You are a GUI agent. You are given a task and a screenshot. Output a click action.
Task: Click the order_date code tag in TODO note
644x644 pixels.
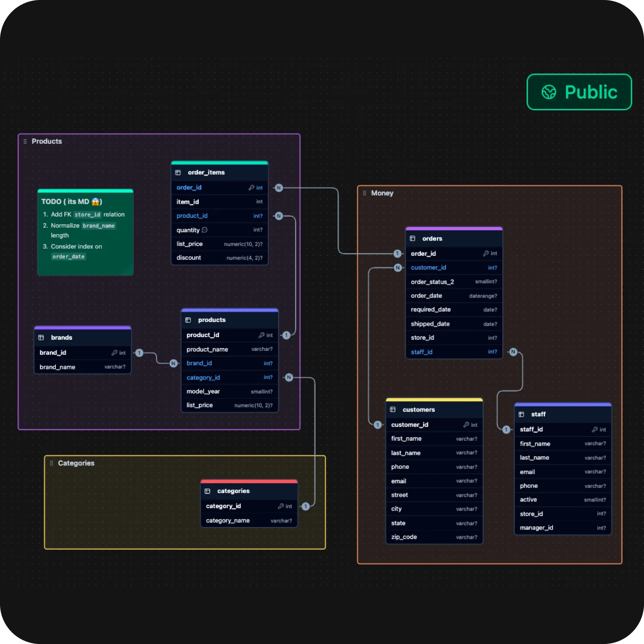(x=69, y=257)
